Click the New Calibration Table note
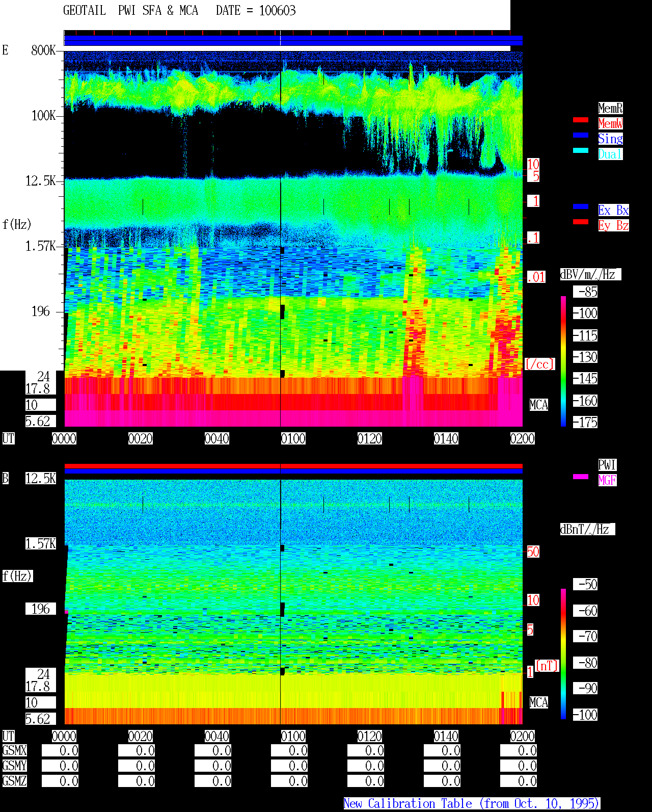The width and height of the screenshot is (652, 812). coord(472,803)
